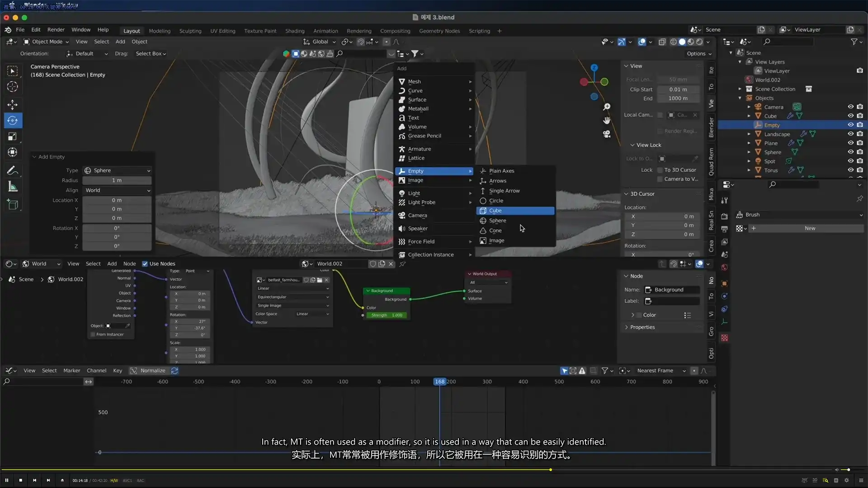The height and width of the screenshot is (488, 868).
Task: Choose the Measure tool icon
Action: point(12,187)
